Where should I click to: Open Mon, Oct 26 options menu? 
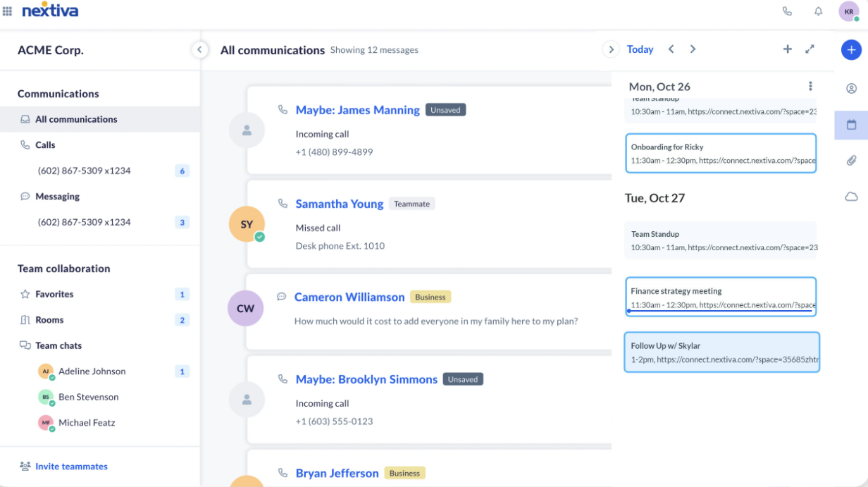pos(810,86)
